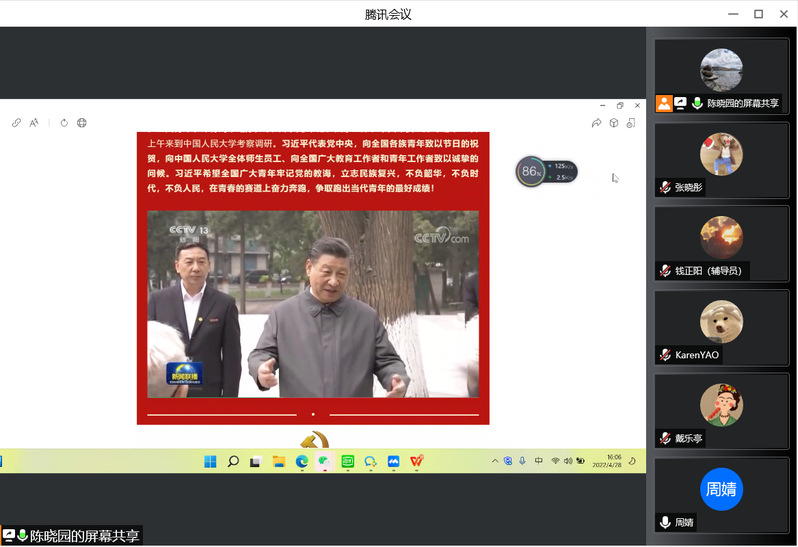The height and width of the screenshot is (547, 798).
Task: Toggle the moon focus assist icon
Action: 632,461
